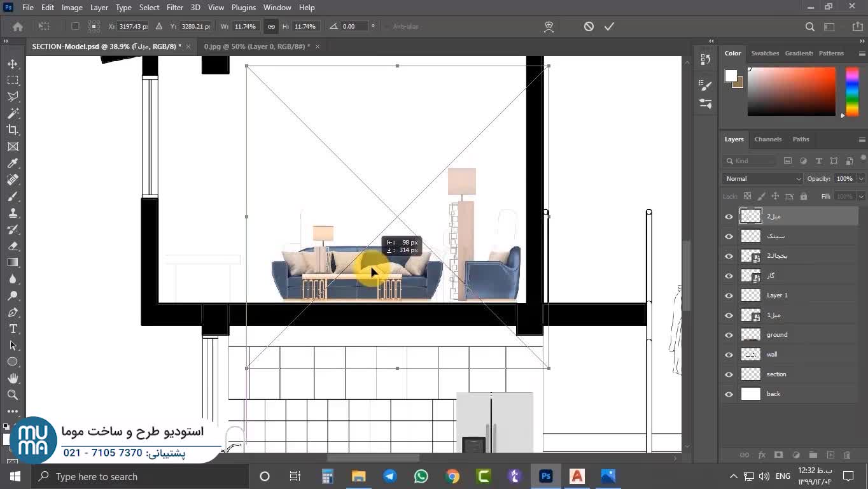Select the Horizontal Type tool

13,329
